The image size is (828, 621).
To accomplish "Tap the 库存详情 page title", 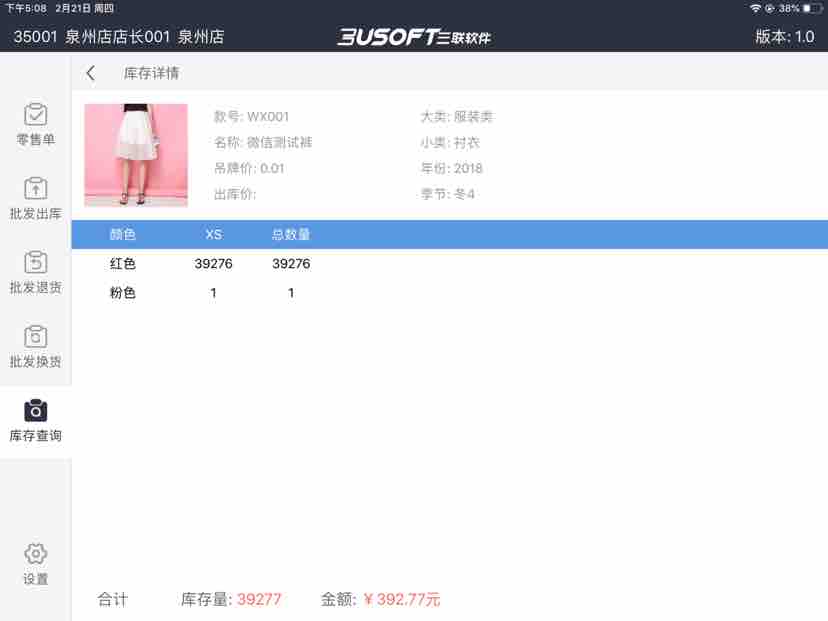I will click(x=152, y=73).
